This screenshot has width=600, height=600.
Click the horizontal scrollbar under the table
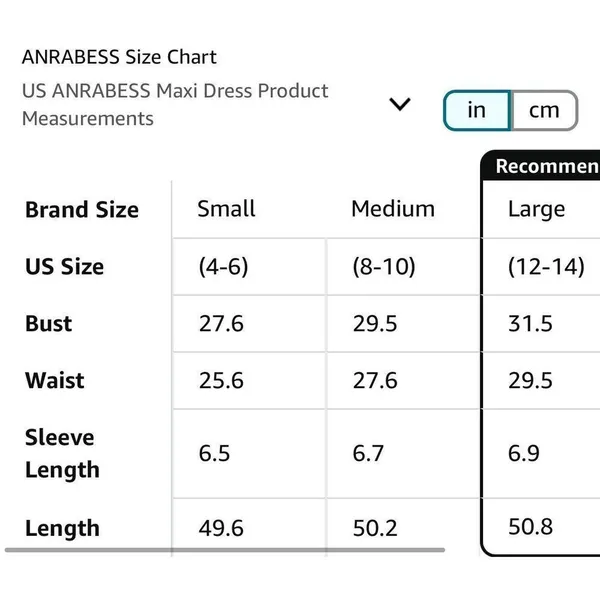coord(225,550)
